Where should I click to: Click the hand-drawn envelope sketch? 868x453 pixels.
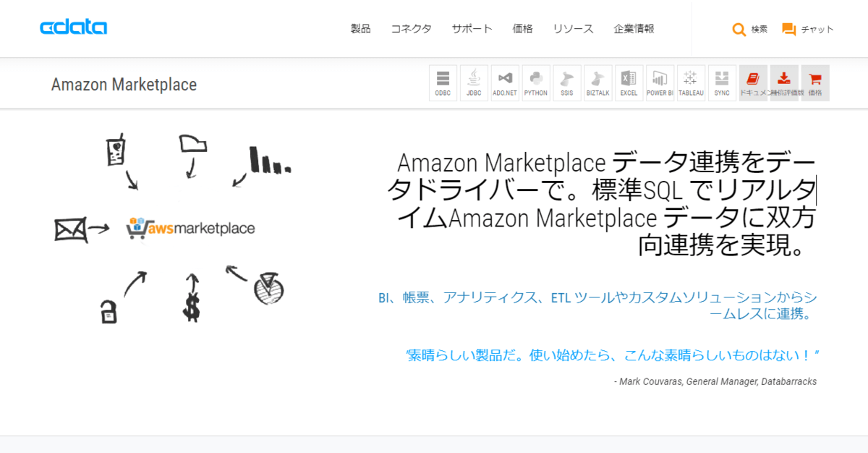pos(70,229)
